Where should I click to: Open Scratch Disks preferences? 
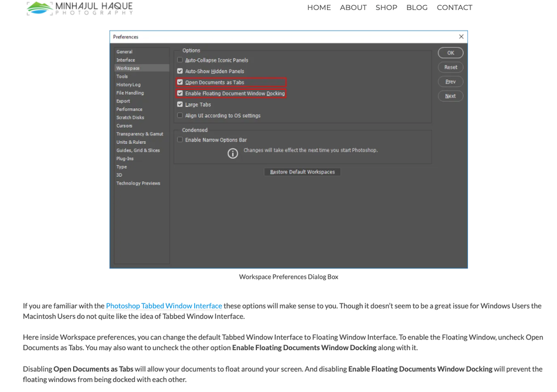coord(131,118)
